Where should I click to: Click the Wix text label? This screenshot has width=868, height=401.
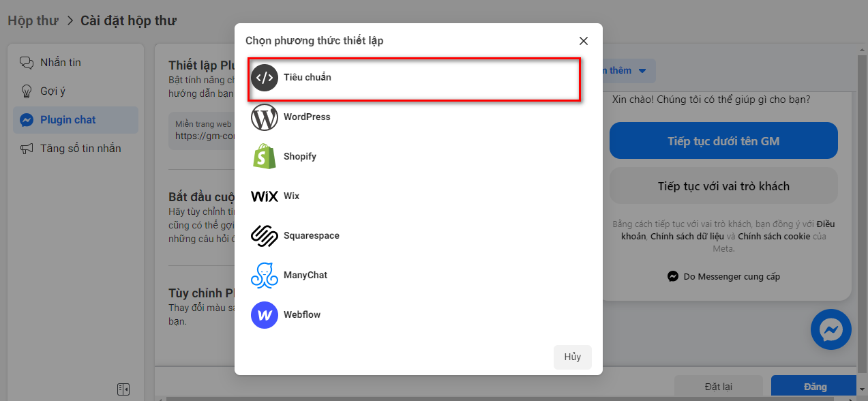click(292, 196)
